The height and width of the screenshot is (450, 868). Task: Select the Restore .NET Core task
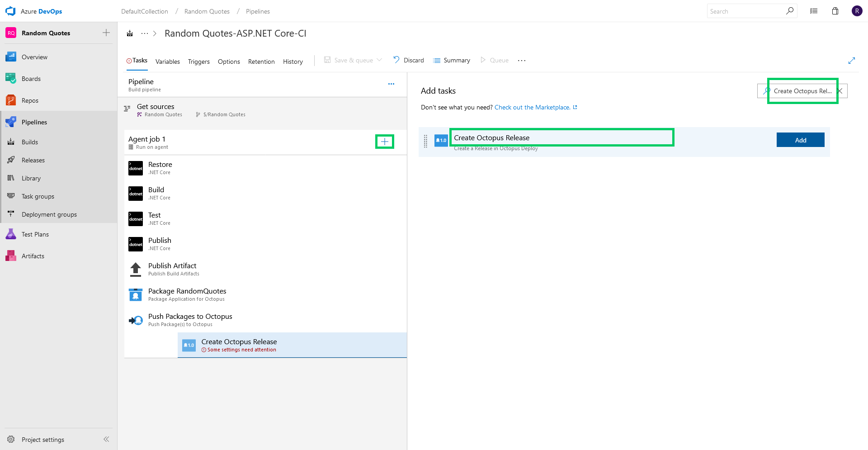click(265, 168)
